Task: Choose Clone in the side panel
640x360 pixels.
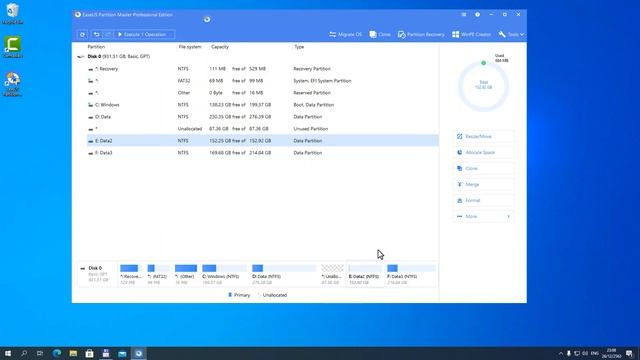Action: click(x=483, y=168)
